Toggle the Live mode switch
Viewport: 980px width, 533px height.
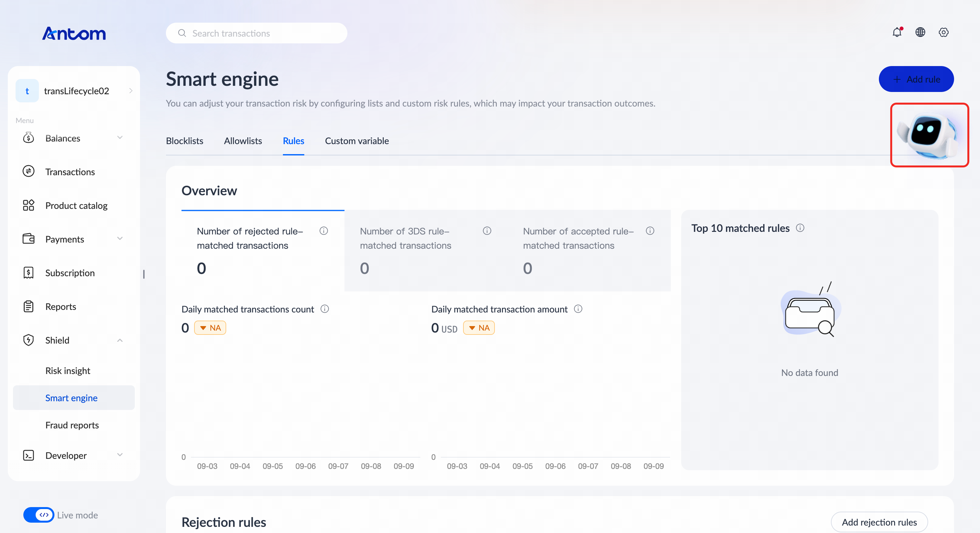[x=39, y=515]
